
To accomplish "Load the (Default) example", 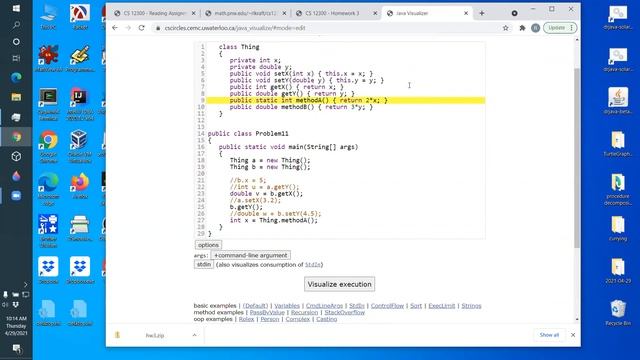I will [x=256, y=306].
